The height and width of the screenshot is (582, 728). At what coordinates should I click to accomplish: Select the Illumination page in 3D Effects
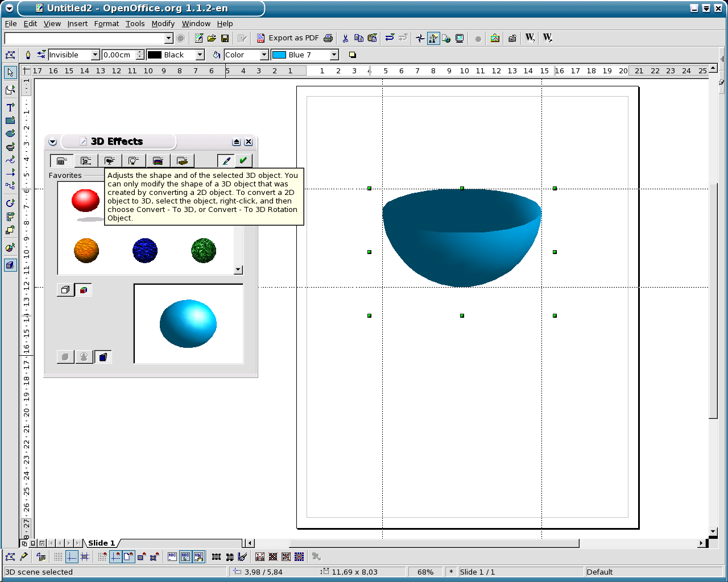[134, 160]
